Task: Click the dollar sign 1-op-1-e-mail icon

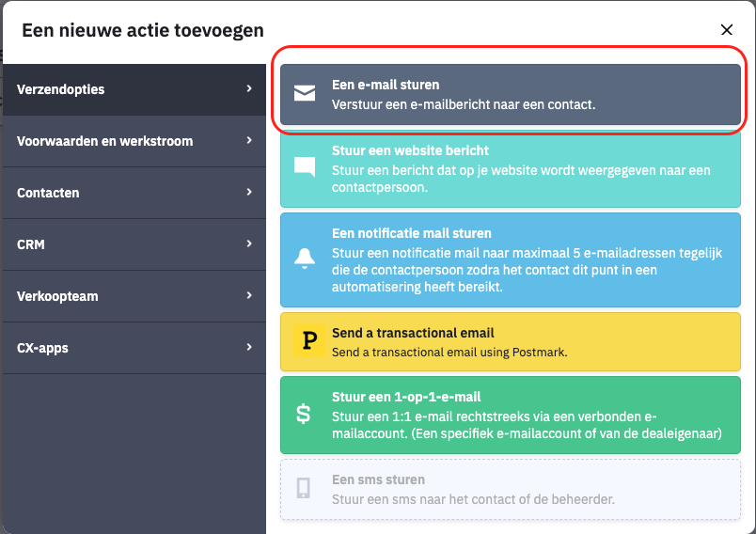Action: pyautogui.click(x=304, y=414)
